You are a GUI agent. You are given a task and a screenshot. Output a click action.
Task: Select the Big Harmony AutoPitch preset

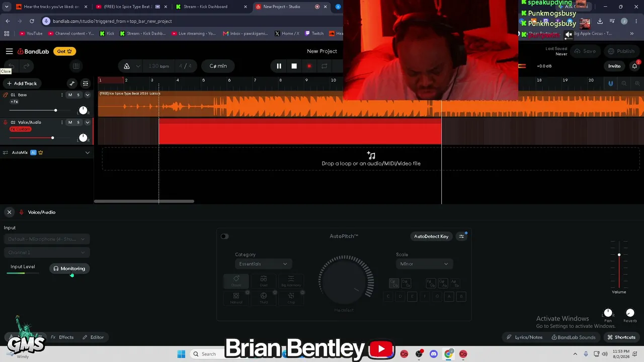[291, 281]
